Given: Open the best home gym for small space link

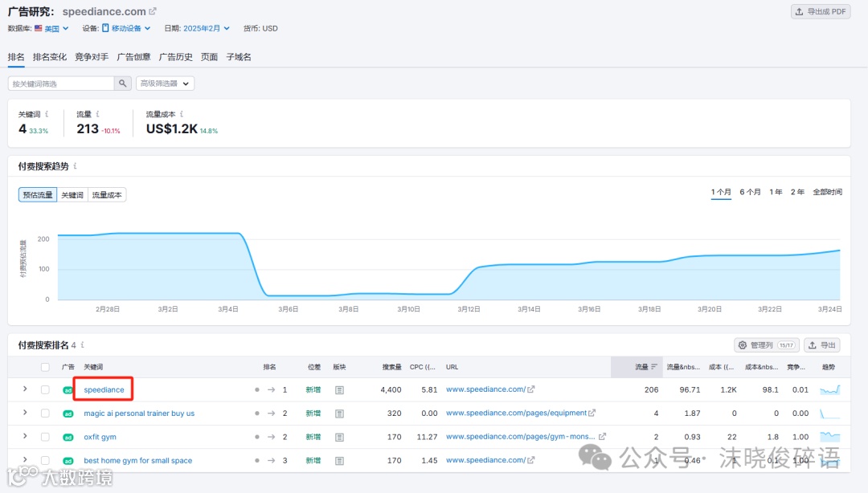Looking at the screenshot, I should coord(138,460).
